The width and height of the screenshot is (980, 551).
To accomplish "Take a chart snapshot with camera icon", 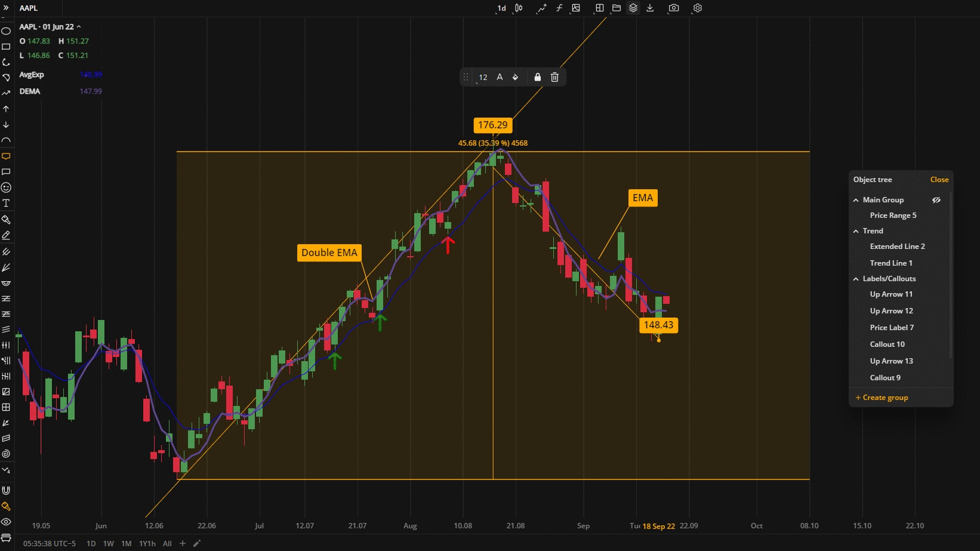I will pyautogui.click(x=674, y=8).
